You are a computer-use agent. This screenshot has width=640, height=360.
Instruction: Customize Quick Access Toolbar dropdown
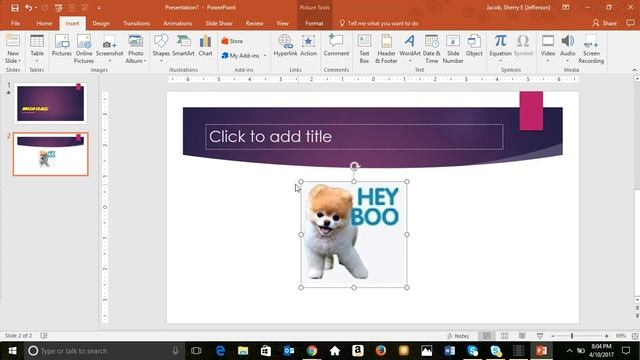click(x=99, y=8)
